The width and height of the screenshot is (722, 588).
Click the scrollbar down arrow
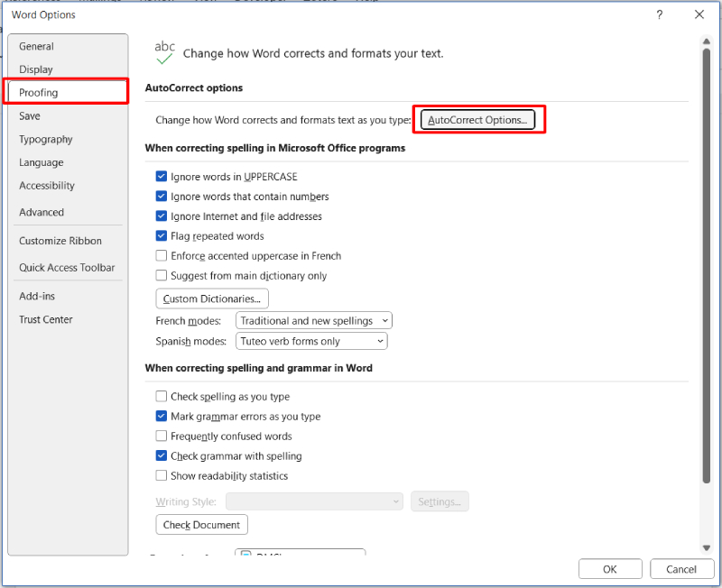tap(707, 546)
